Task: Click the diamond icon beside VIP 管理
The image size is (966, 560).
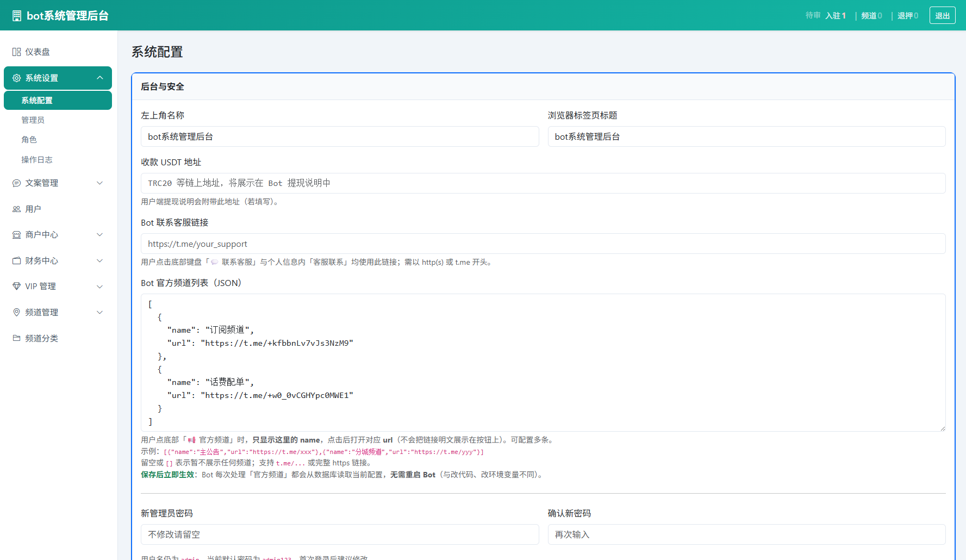Action: (17, 287)
